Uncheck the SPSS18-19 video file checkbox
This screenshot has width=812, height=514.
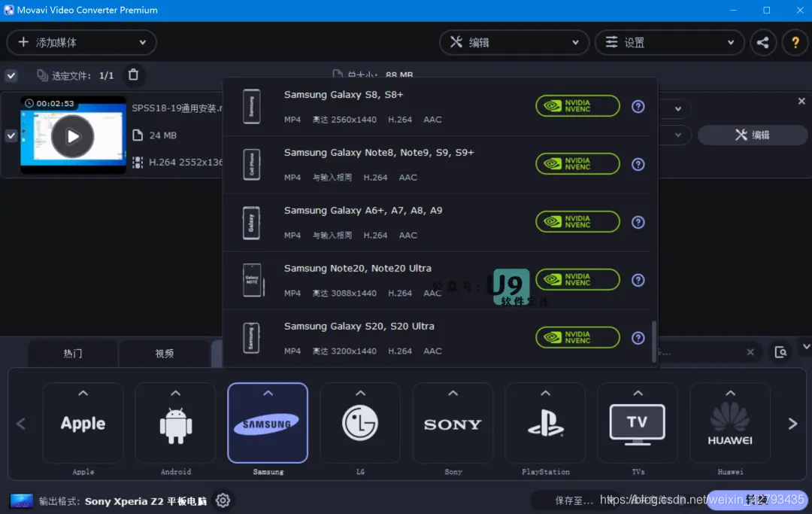[x=11, y=135]
